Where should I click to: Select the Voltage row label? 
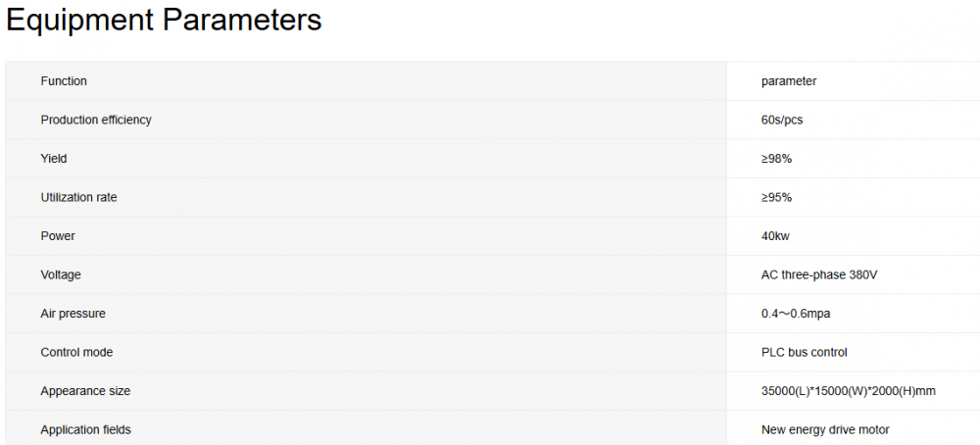[61, 274]
